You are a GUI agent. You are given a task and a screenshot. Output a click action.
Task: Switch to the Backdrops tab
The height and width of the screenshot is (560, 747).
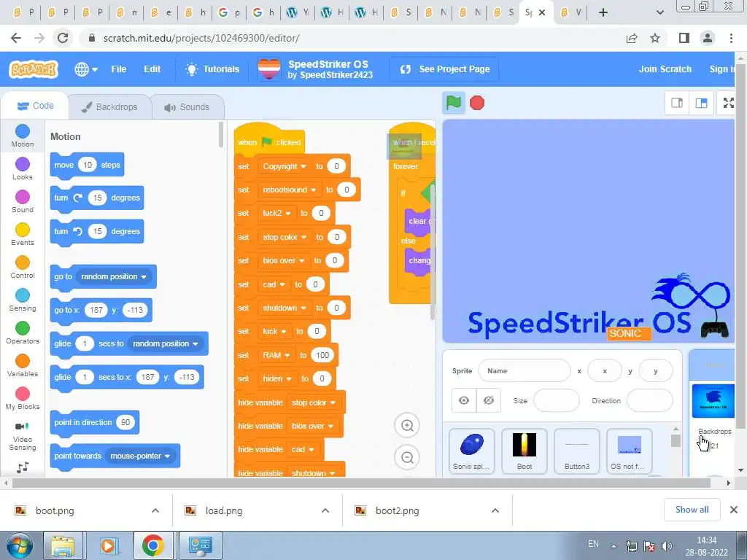pos(109,106)
